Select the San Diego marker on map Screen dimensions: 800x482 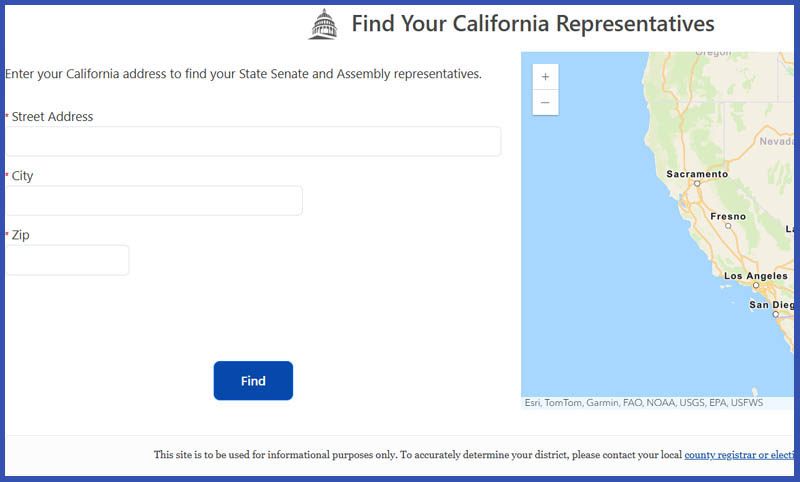[776, 314]
